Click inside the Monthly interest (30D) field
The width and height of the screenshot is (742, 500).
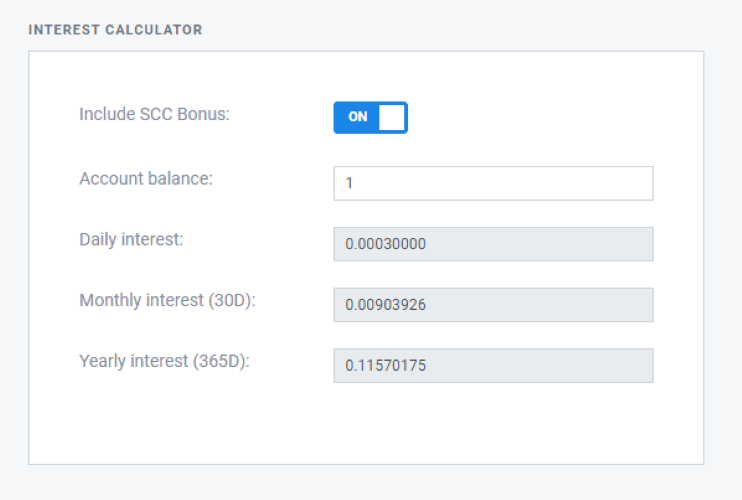[493, 305]
